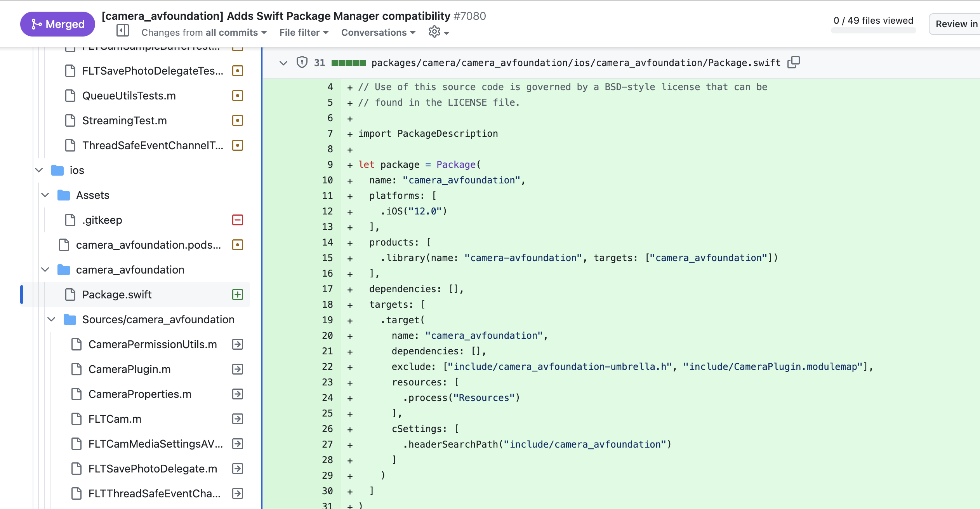Click the added-file icon beside Package.swift

(237, 295)
